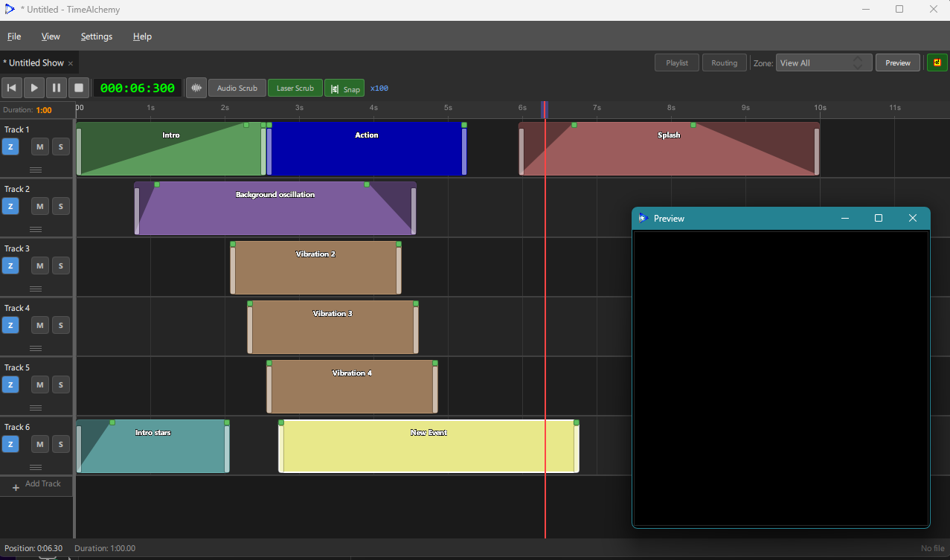Open the View menu
This screenshot has height=560, width=950.
coord(51,36)
